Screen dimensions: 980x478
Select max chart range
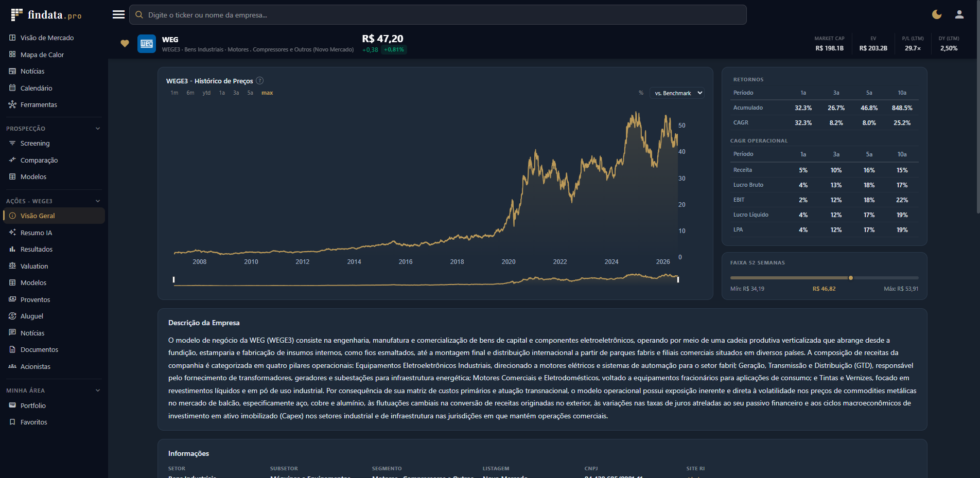click(267, 93)
